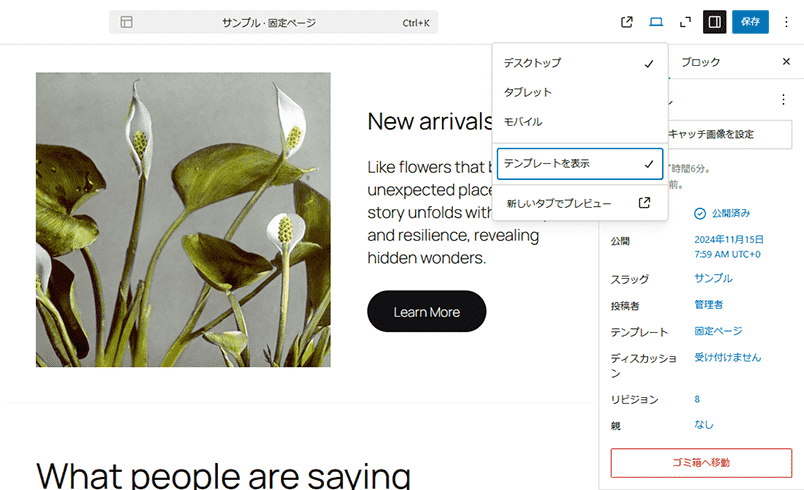
Task: Open the page actions three-dot menu in sidebar
Action: click(783, 100)
